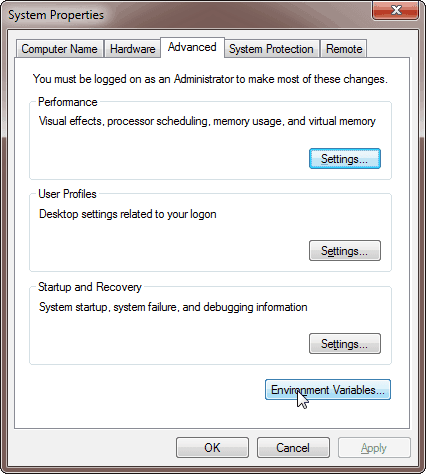The width and height of the screenshot is (426, 474).
Task: Open Startup and Recovery Settings
Action: pos(345,343)
